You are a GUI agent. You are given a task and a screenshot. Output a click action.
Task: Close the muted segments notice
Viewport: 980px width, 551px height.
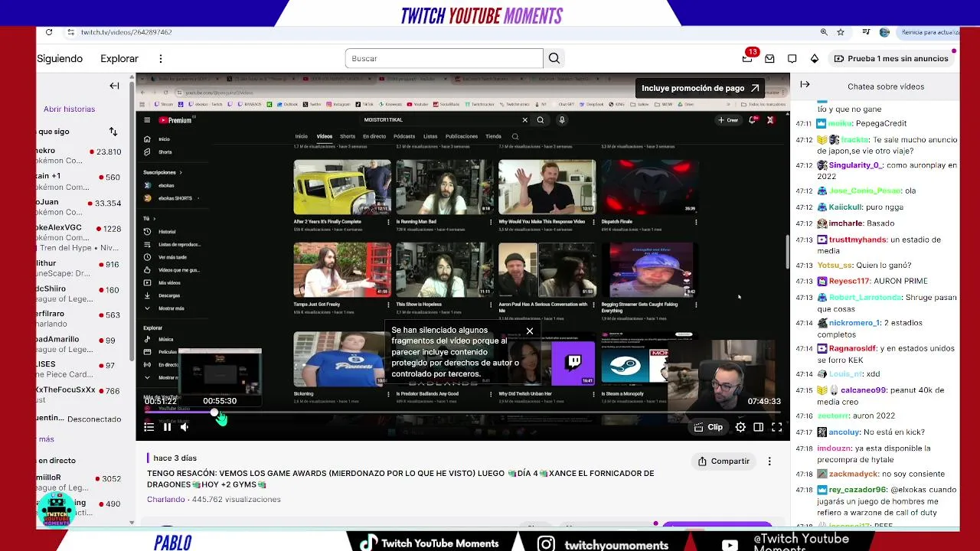tap(529, 331)
